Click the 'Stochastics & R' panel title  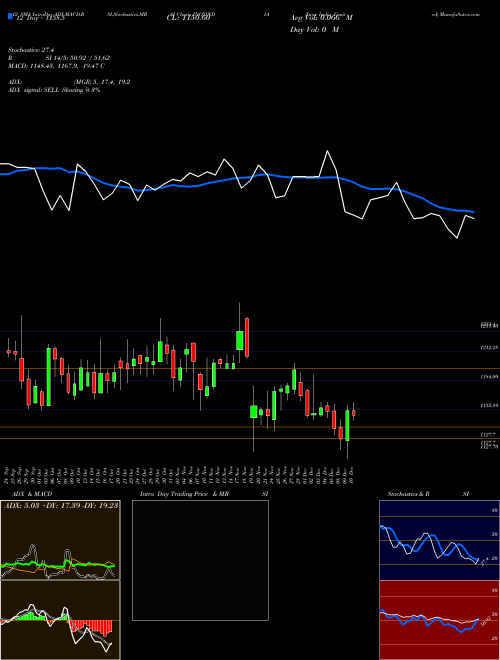pos(409,494)
